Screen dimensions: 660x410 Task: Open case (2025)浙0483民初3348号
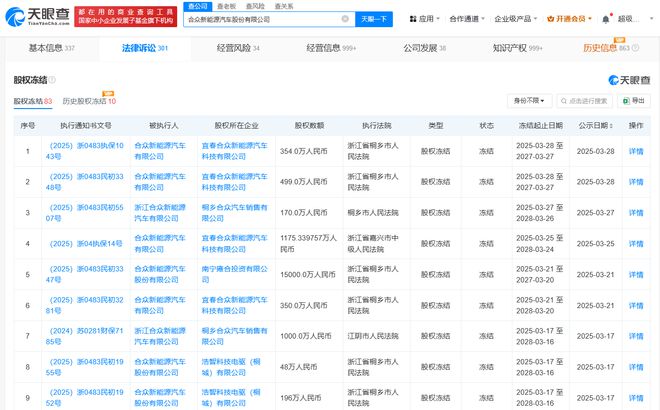(x=85, y=182)
